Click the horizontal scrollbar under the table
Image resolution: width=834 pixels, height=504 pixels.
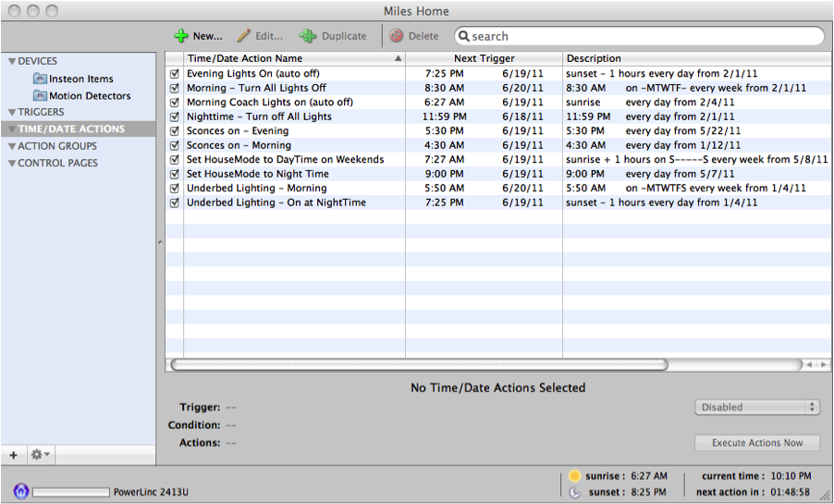418,364
